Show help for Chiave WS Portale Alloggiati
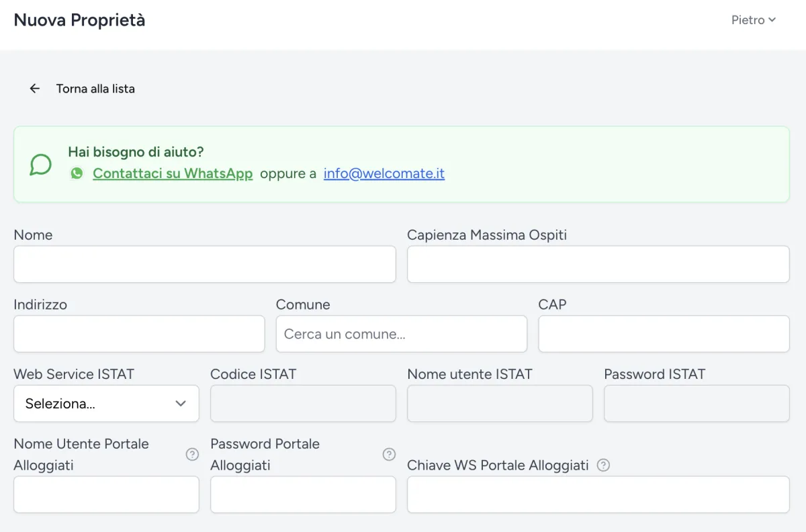The height and width of the screenshot is (532, 806). click(603, 465)
